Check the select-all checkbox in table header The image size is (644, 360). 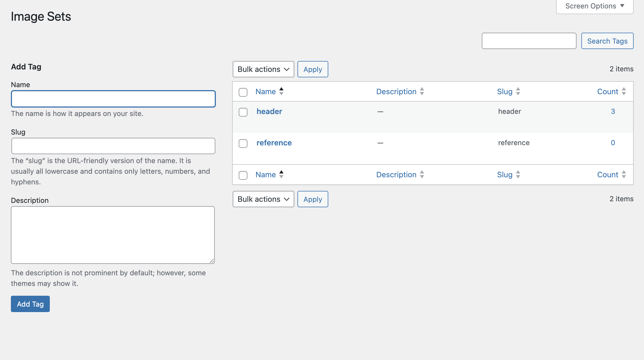click(243, 93)
